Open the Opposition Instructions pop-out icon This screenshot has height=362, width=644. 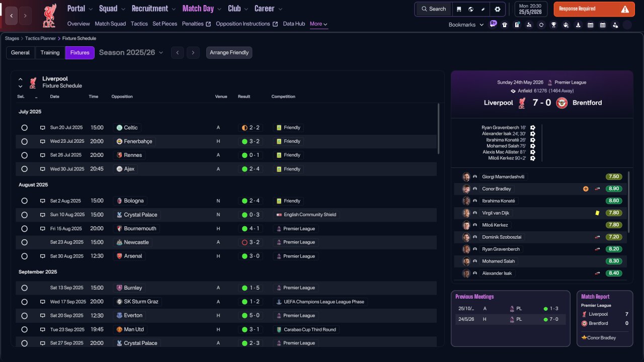coord(275,24)
